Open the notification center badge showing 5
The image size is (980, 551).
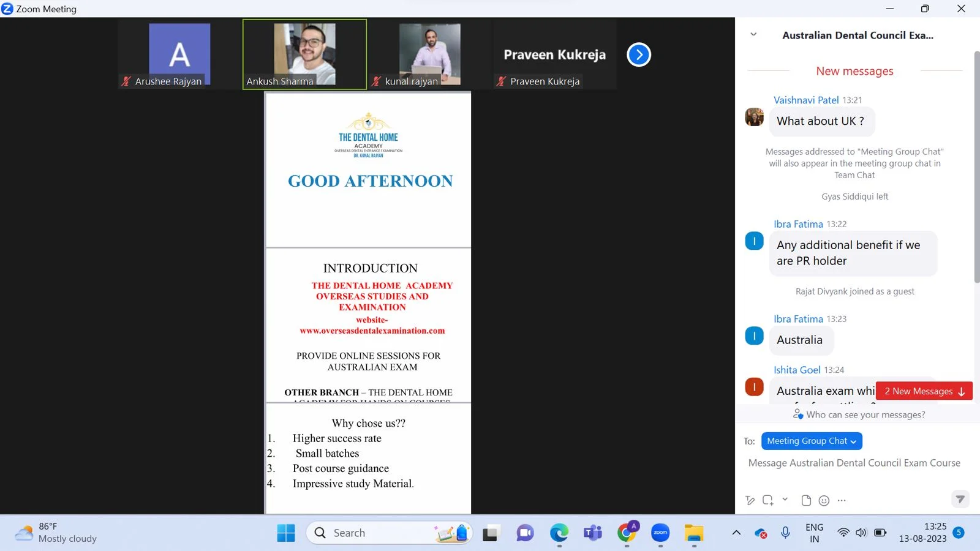(959, 533)
